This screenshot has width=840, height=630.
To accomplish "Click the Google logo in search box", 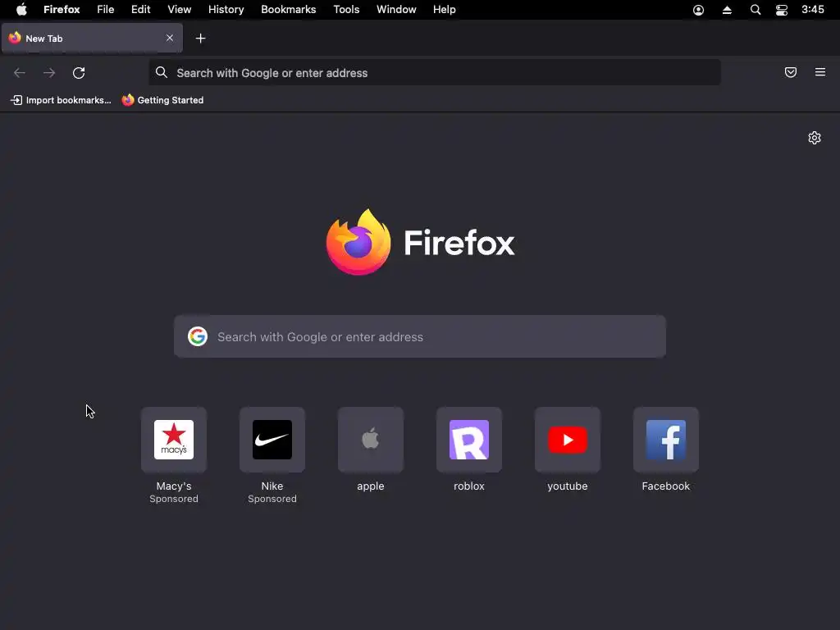I will click(198, 336).
